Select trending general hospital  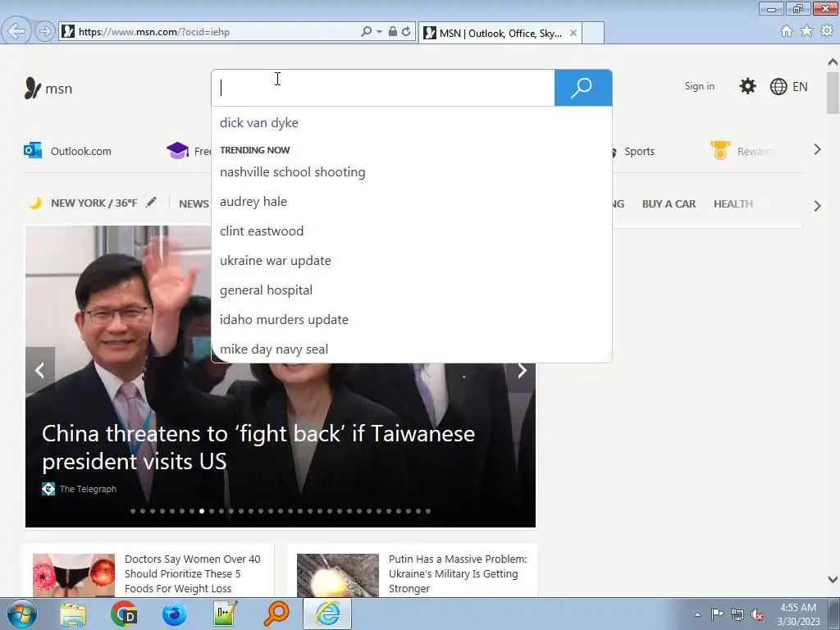pos(266,290)
